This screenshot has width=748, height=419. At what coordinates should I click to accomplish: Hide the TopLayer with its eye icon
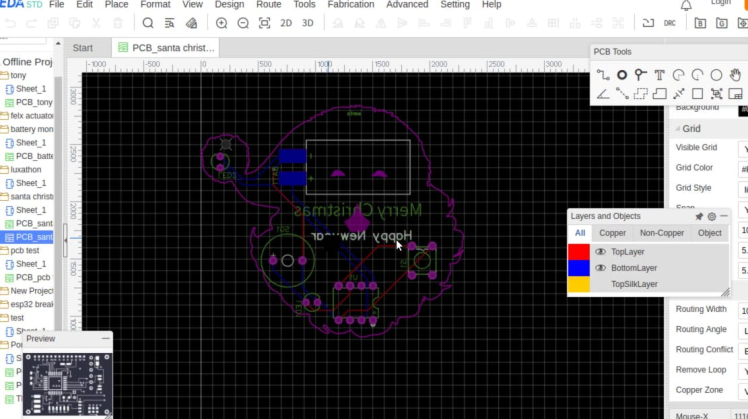pyautogui.click(x=600, y=252)
